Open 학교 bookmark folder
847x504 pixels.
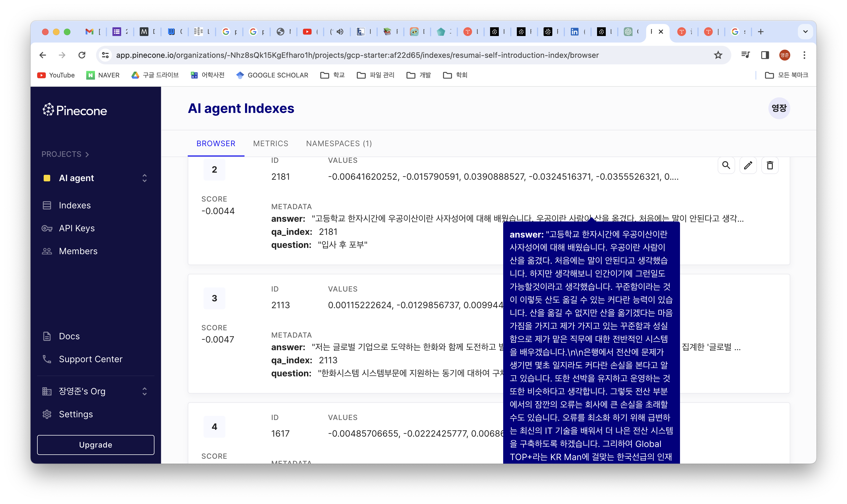click(x=333, y=75)
